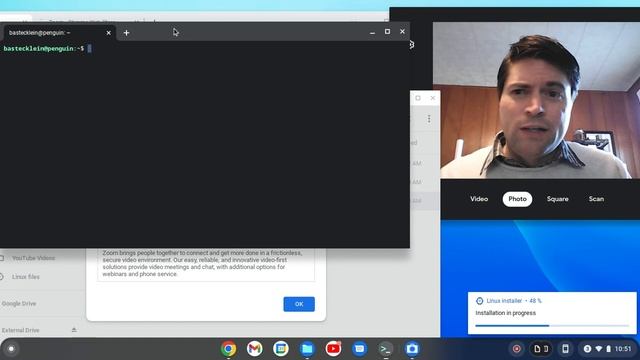Click the camera preview image
Image resolution: width=640 pixels, height=360 pixels.
coord(536,100)
